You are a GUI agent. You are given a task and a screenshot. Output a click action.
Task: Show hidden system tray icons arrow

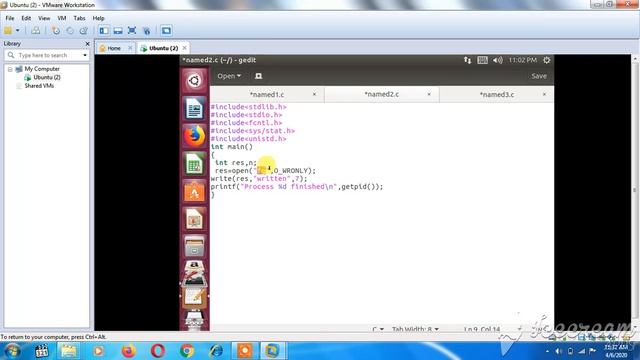547,351
